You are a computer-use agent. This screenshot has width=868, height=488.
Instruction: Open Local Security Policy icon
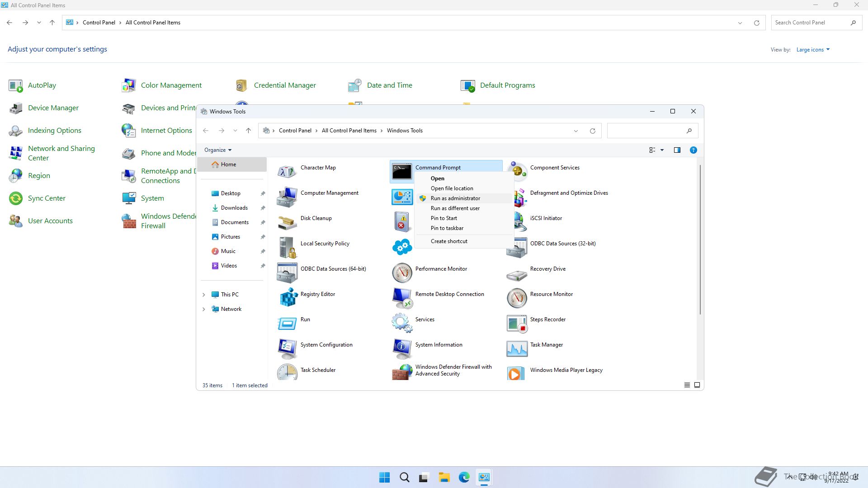pyautogui.click(x=287, y=248)
